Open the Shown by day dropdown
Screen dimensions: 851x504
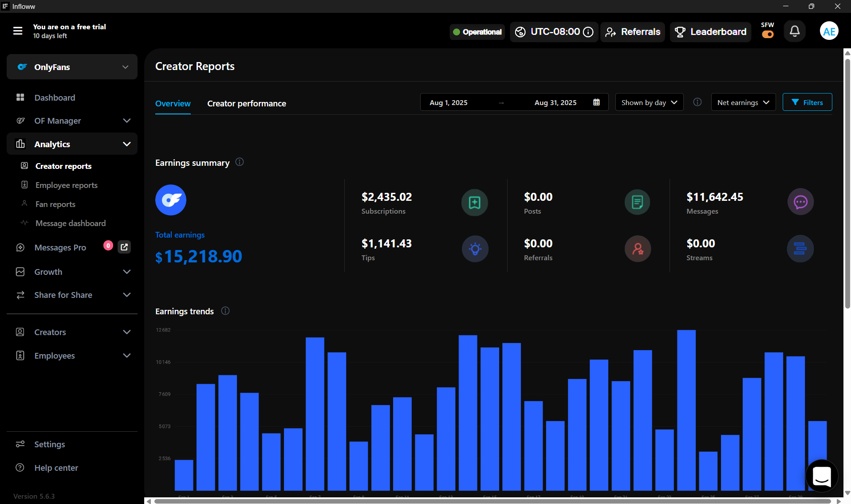[649, 102]
